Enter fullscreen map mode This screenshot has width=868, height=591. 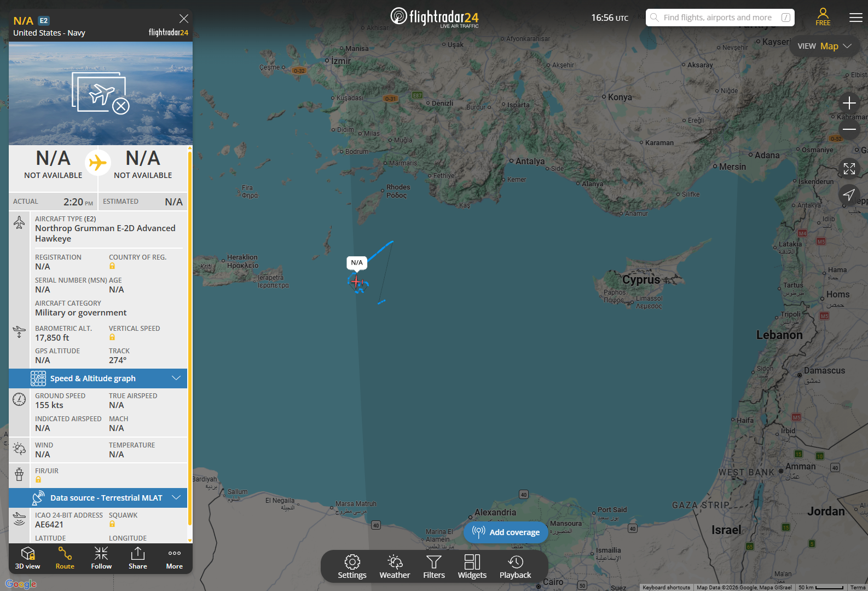pos(849,169)
